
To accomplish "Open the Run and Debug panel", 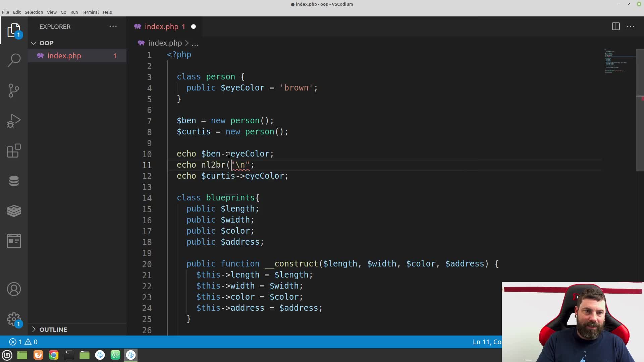I will click(14, 121).
